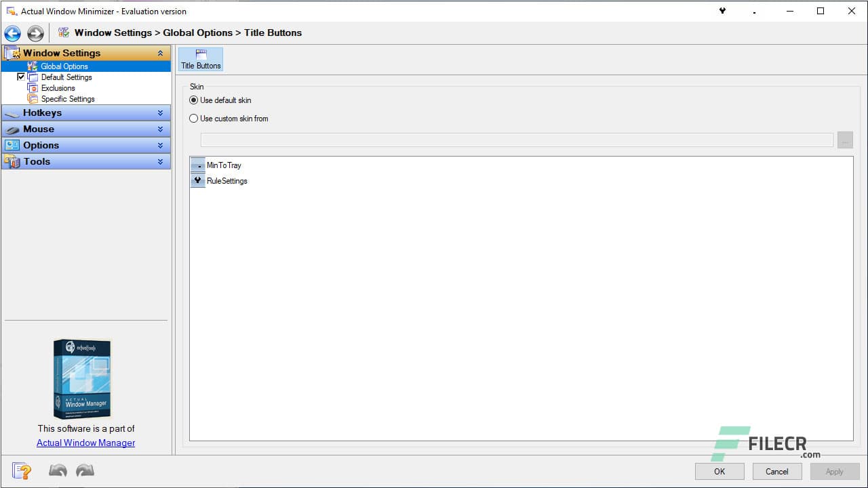Collapse the Window Settings section
The image size is (868, 488).
point(160,52)
